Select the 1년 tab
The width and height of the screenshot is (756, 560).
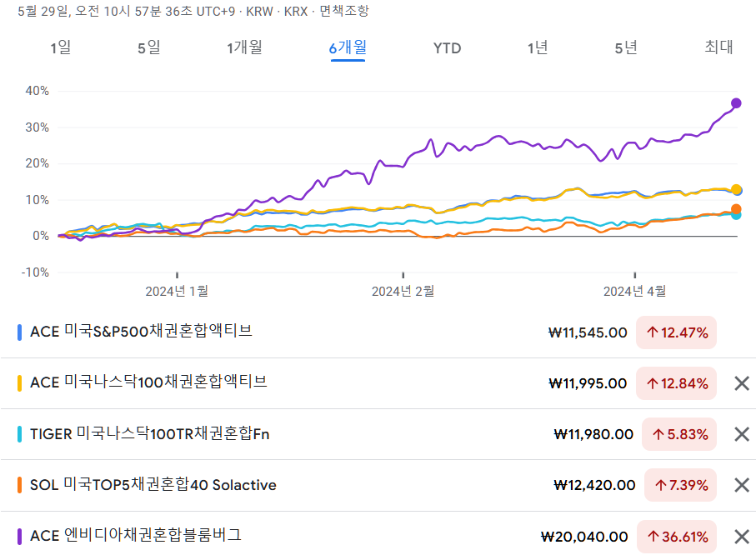coord(538,48)
